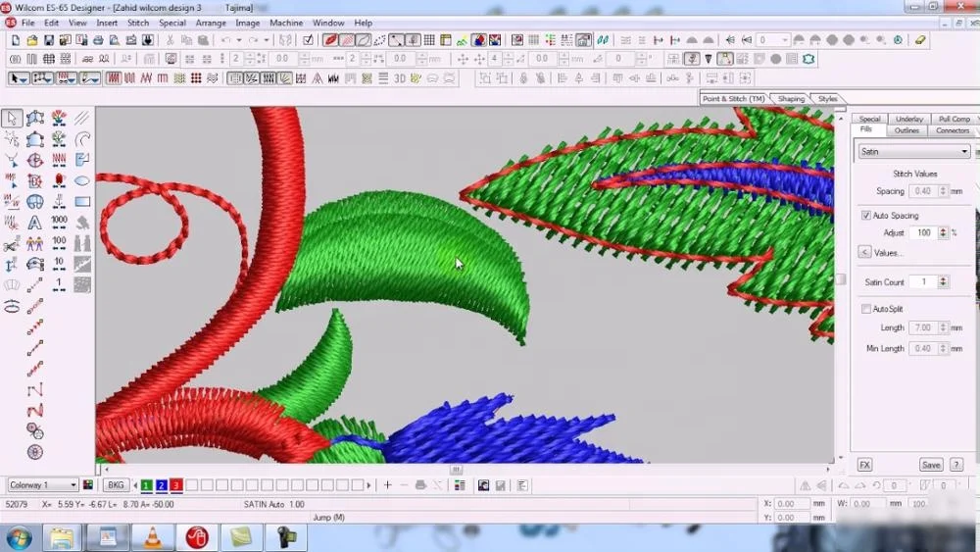980x552 pixels.
Task: Toggle the checkmark option in top toolbar
Action: pos(308,40)
